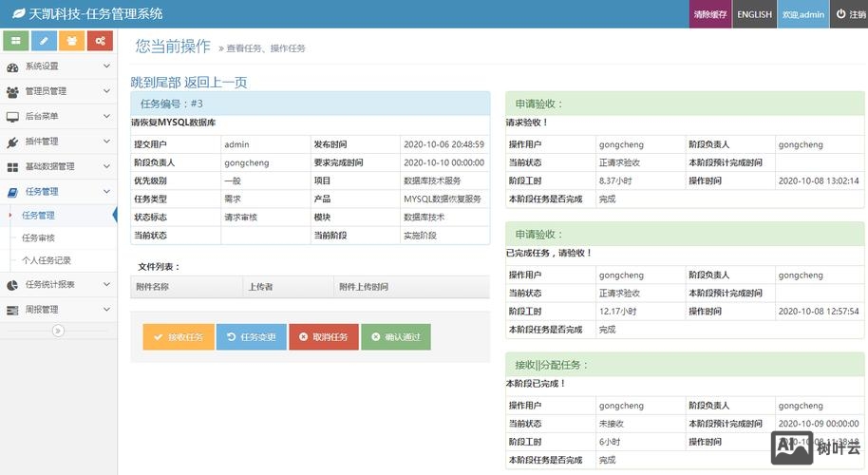Image resolution: width=868 pixels, height=475 pixels.
Task: Click the group icon beside 管理员管理
Action: click(12, 92)
